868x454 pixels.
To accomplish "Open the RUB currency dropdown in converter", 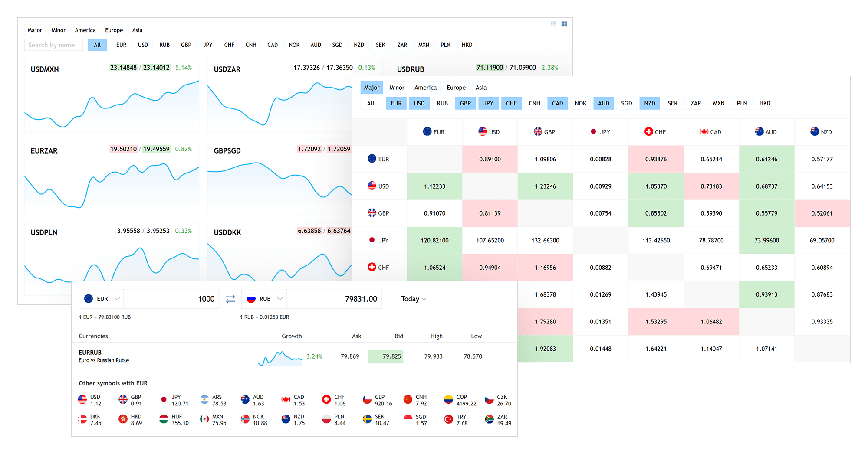I will tap(280, 299).
